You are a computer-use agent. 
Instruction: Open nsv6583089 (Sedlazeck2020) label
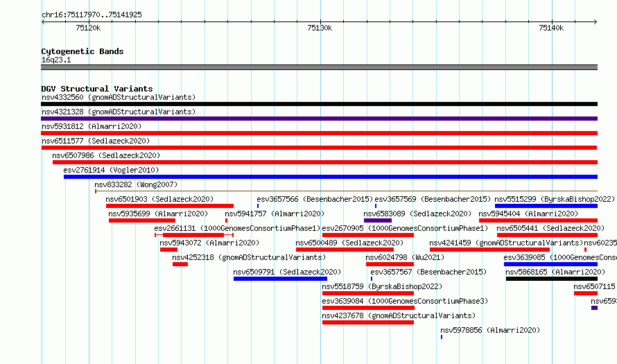(x=417, y=214)
